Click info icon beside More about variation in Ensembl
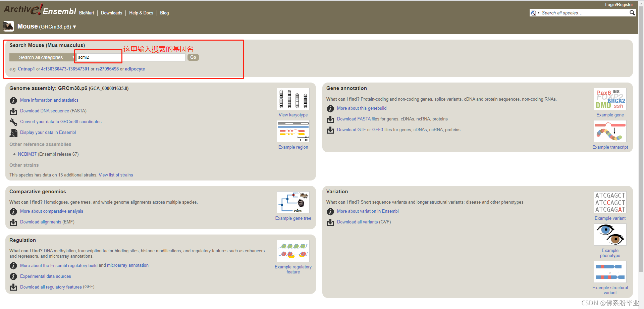644x309 pixels. pos(330,211)
